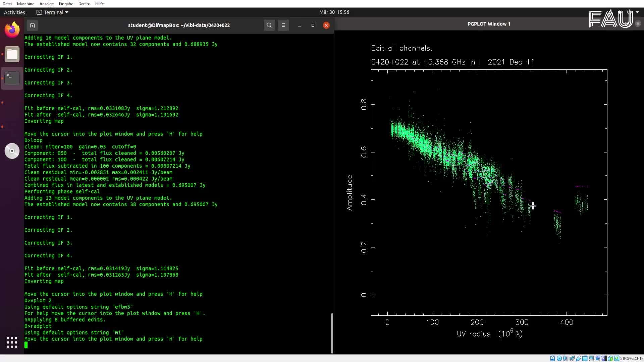Open the Files app in dock

coord(12,54)
